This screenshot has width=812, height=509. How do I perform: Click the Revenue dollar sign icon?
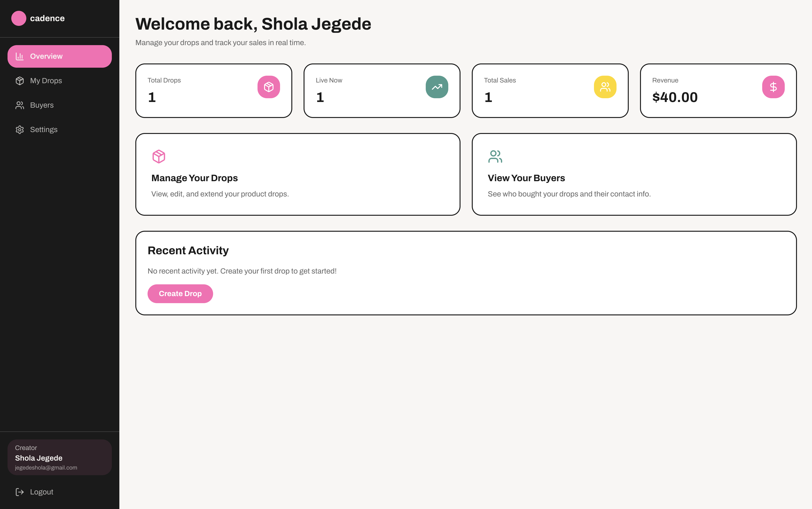pos(773,87)
